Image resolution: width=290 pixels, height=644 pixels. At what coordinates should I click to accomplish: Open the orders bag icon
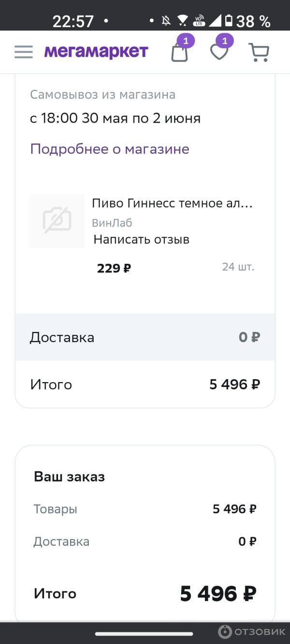(x=180, y=52)
